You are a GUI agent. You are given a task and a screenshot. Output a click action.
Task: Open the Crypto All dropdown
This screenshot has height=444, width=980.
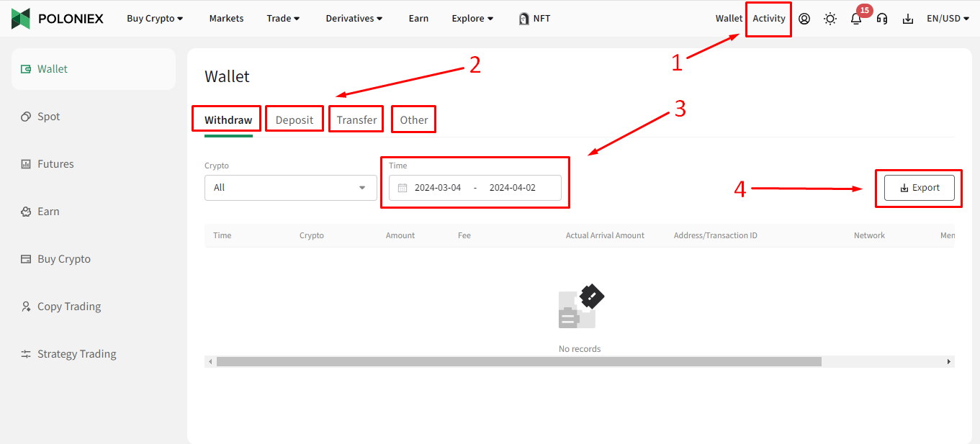point(290,188)
